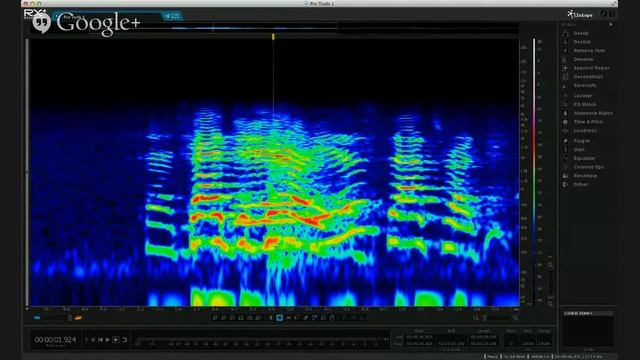640x360 pixels.
Task: Click the play selection button
Action: pyautogui.click(x=116, y=340)
